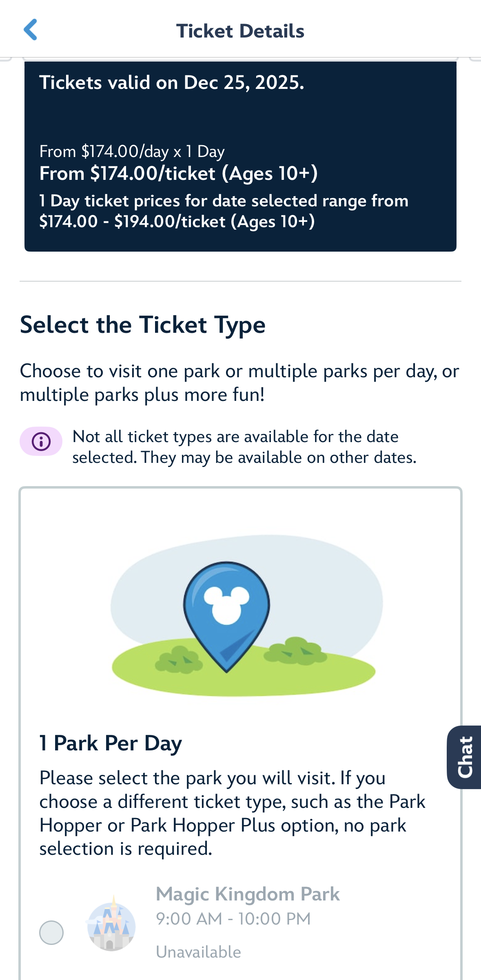
Task: Tap the From $174.00/ticket price line
Action: (178, 174)
